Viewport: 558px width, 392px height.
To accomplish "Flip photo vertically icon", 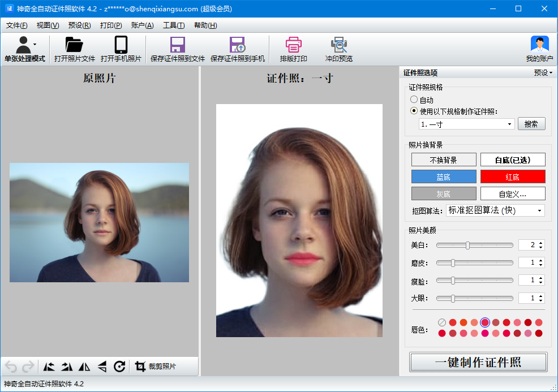I will click(x=102, y=367).
